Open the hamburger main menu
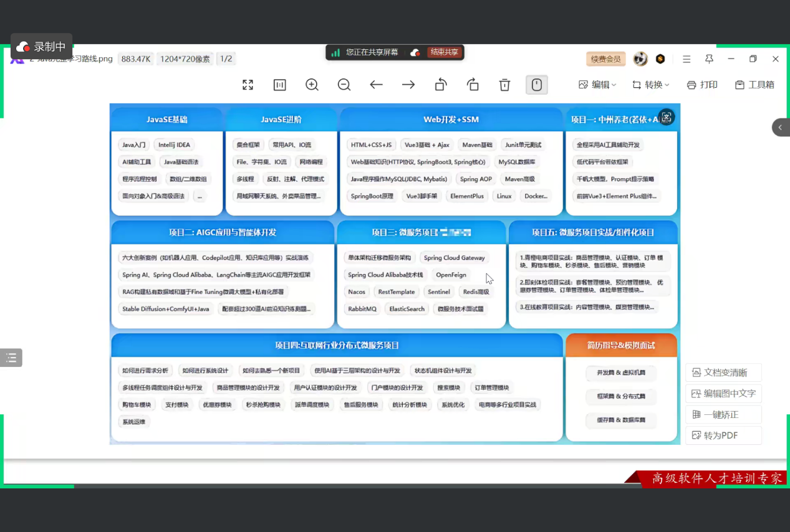The image size is (790, 532). click(686, 59)
